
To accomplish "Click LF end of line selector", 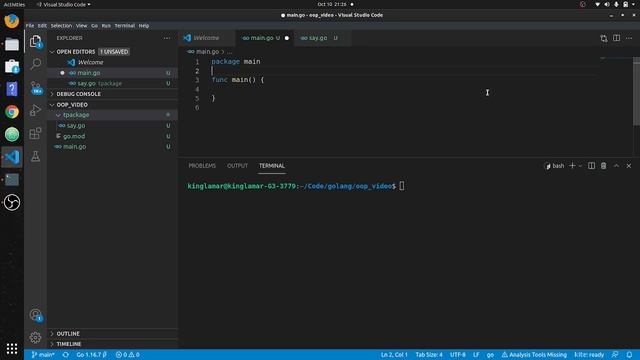I will tap(476, 355).
